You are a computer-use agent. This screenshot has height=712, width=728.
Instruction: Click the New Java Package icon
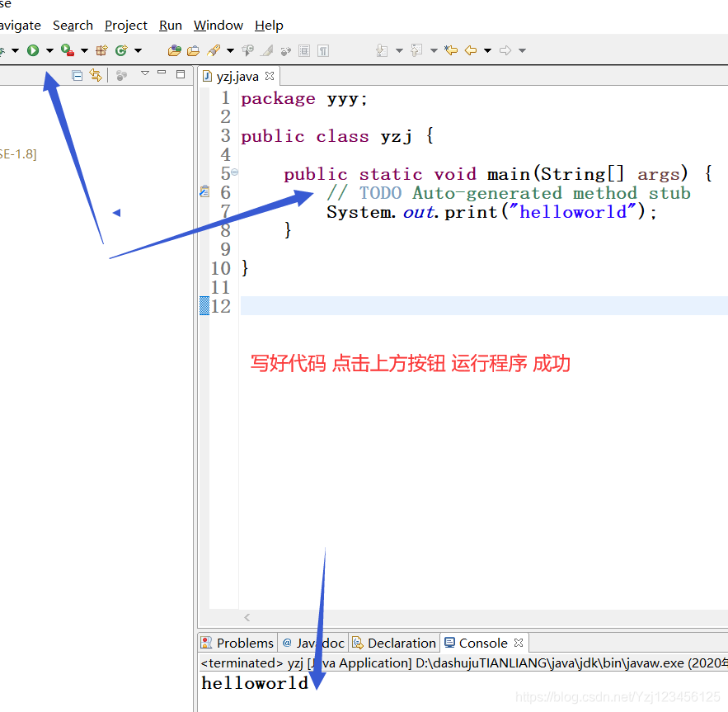(x=101, y=50)
